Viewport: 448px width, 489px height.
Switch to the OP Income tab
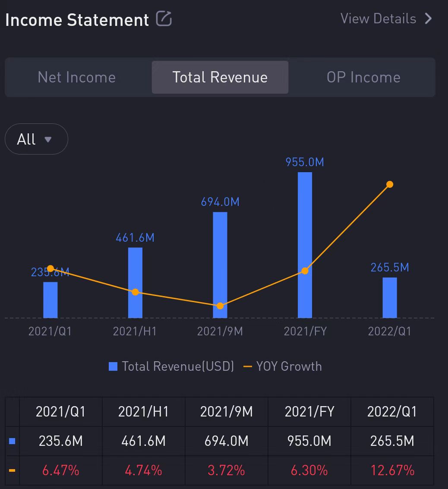363,77
